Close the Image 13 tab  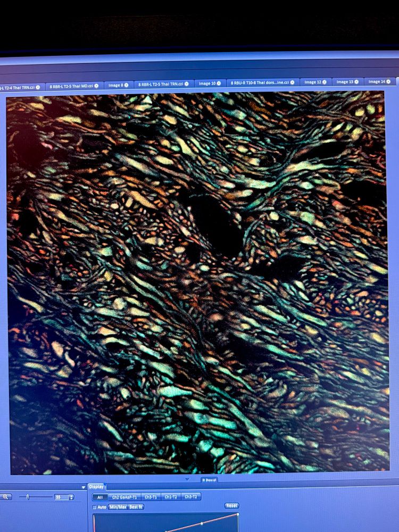(356, 82)
